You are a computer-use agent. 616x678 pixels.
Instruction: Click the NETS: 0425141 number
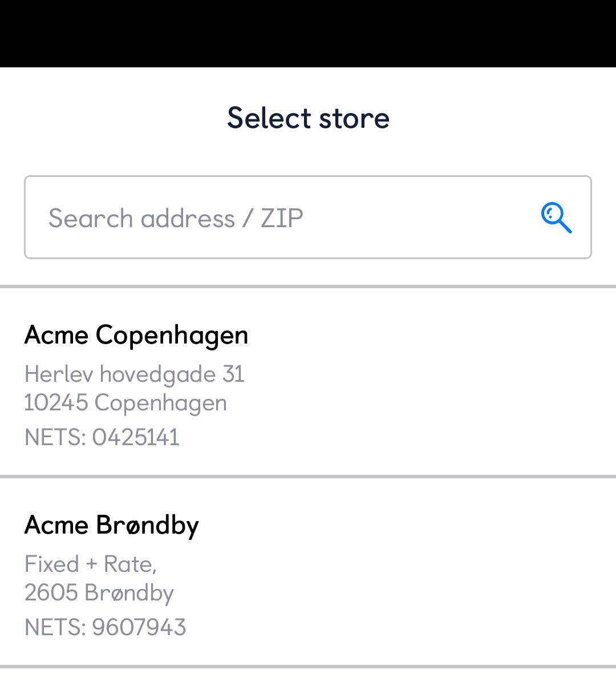(102, 438)
